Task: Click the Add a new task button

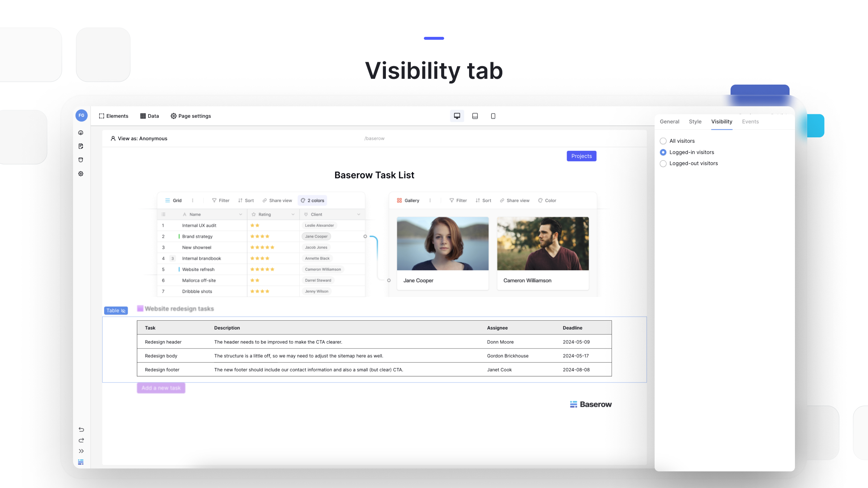Action: [161, 388]
